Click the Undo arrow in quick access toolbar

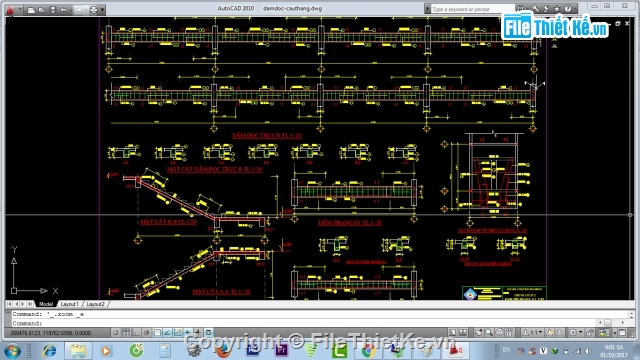63,10
